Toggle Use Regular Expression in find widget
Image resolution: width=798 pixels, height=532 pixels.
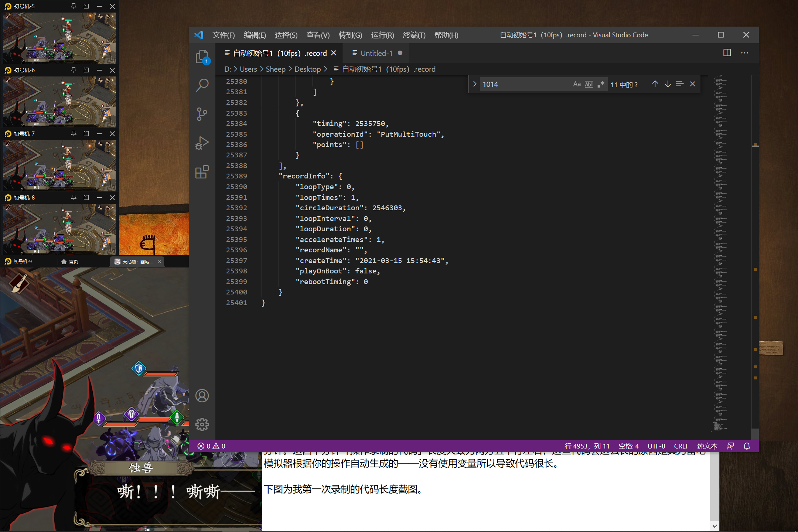[601, 84]
